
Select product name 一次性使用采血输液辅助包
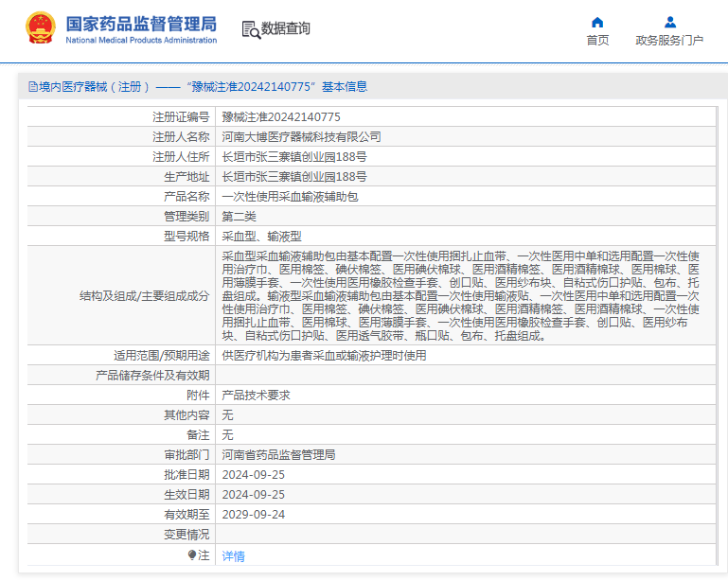(290, 197)
